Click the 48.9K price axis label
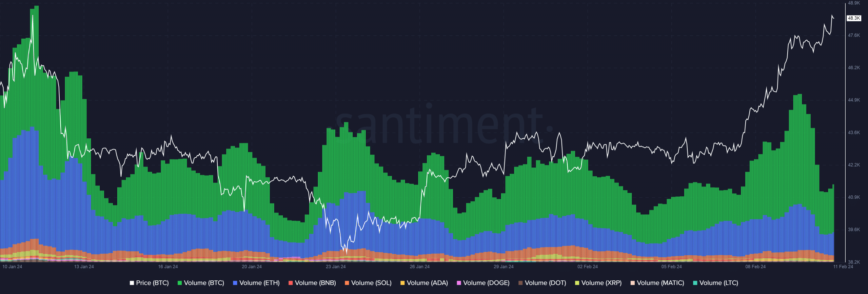 click(x=854, y=3)
